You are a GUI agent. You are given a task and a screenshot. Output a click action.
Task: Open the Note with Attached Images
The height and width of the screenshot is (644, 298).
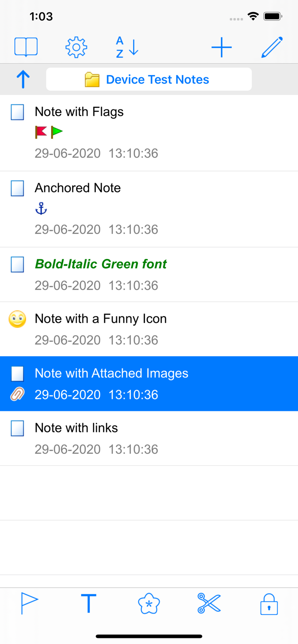tap(111, 374)
